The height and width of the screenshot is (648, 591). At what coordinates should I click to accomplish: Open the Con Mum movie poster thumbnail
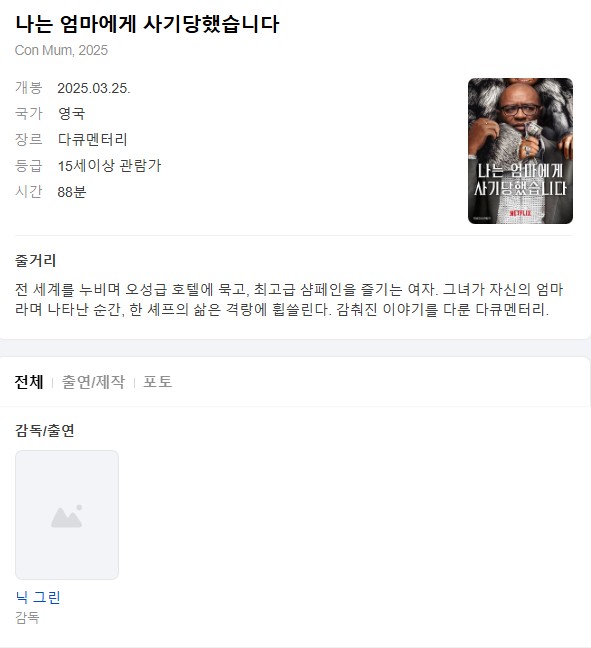tap(520, 151)
